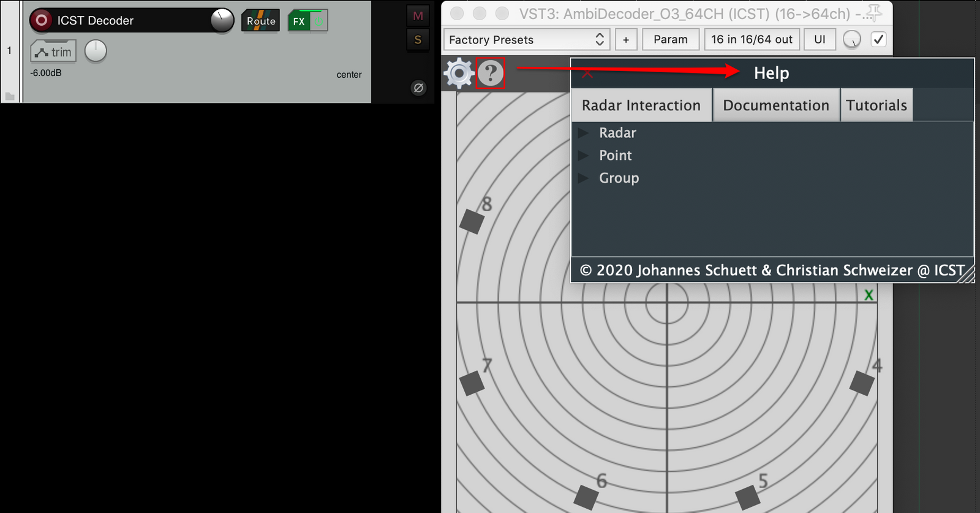Screen dimensions: 980x513
Task: Toggle FX bypass power button on the track
Action: (319, 21)
